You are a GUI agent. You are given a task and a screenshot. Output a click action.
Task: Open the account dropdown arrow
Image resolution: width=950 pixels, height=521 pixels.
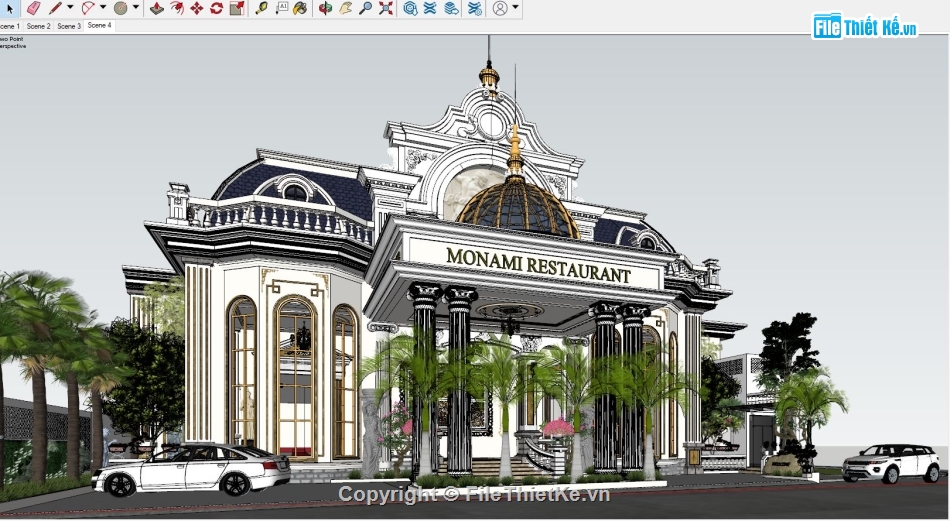coord(515,7)
